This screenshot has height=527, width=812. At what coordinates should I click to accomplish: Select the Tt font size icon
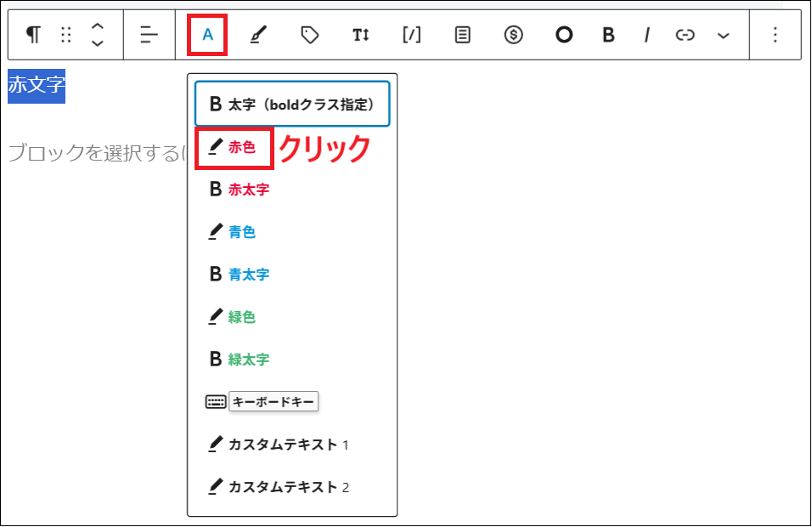[x=360, y=35]
